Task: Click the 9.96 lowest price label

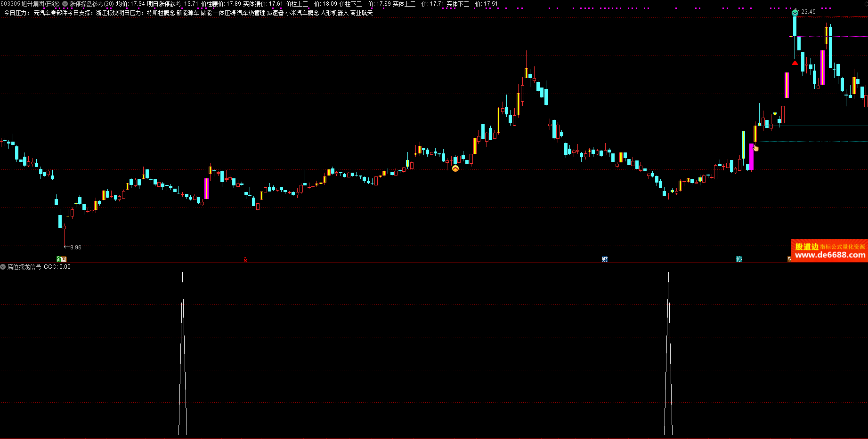Action: (75, 247)
